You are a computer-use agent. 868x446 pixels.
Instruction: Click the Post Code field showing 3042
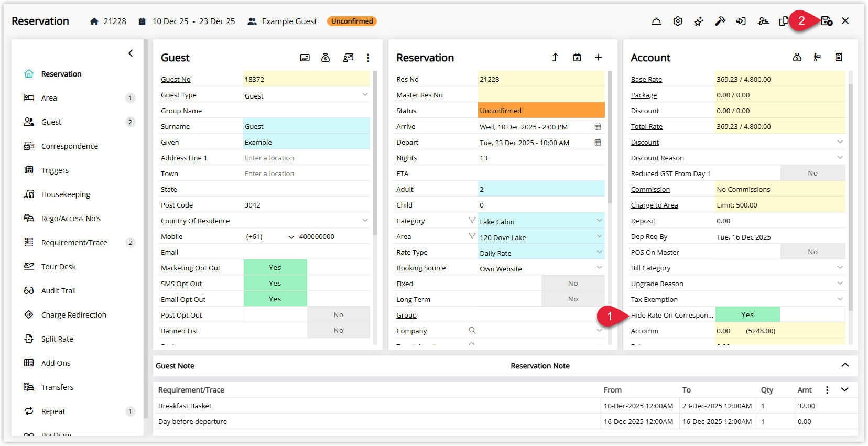point(307,205)
